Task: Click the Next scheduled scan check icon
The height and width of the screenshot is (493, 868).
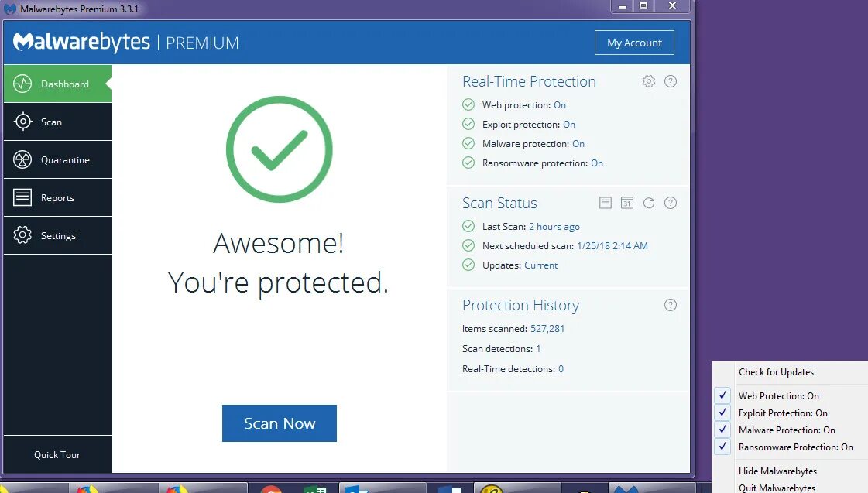Action: click(x=468, y=245)
